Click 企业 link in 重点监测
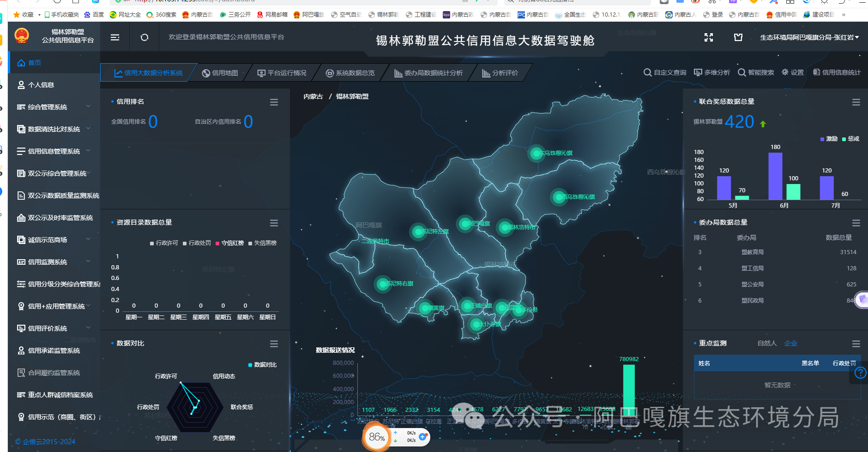This screenshot has width=868, height=452. pos(790,343)
